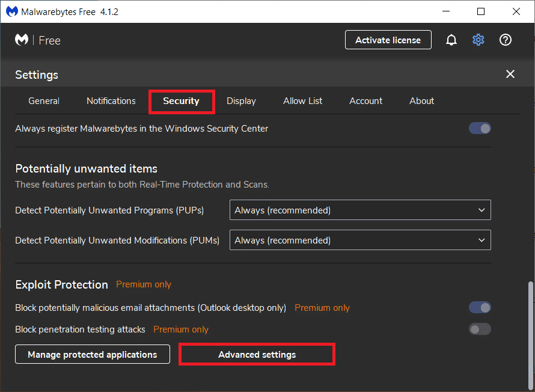Minimize the Malwarebytes window
Image resolution: width=535 pixels, height=392 pixels.
pyautogui.click(x=445, y=11)
